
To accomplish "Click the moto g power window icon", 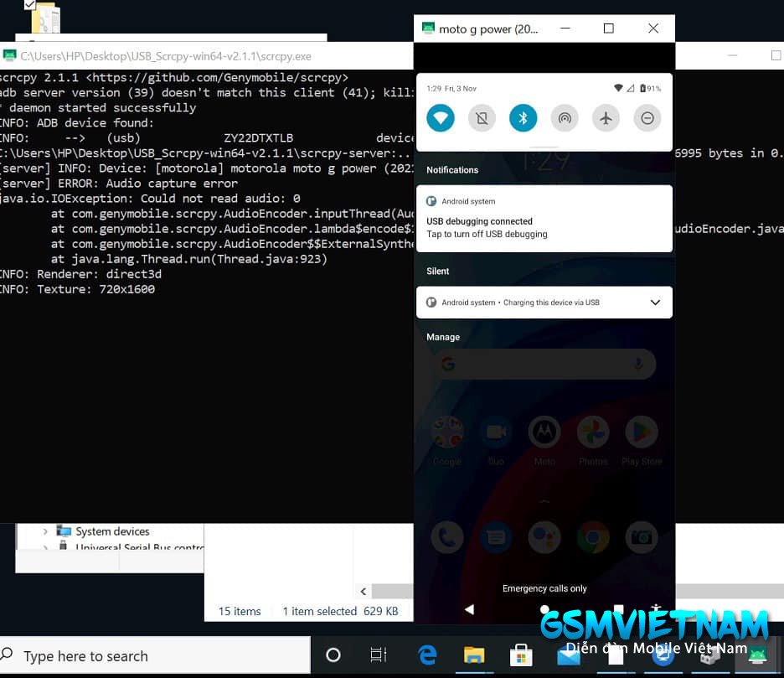I will point(428,28).
